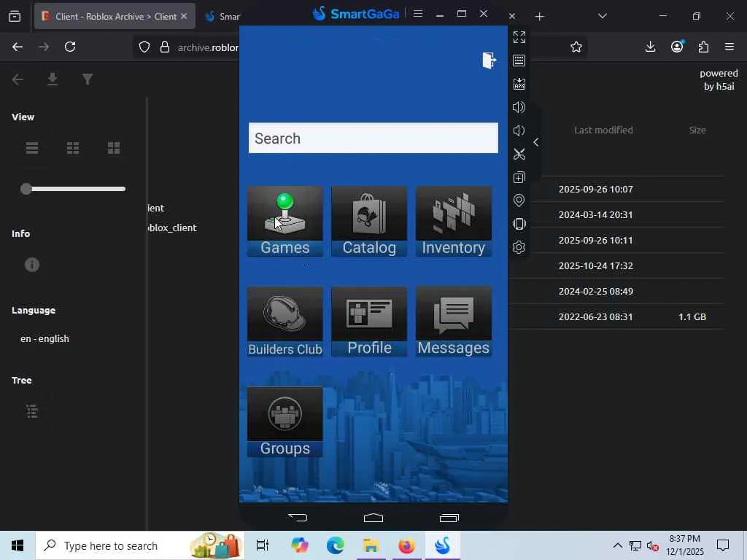Tap the Android recent apps button

449,518
